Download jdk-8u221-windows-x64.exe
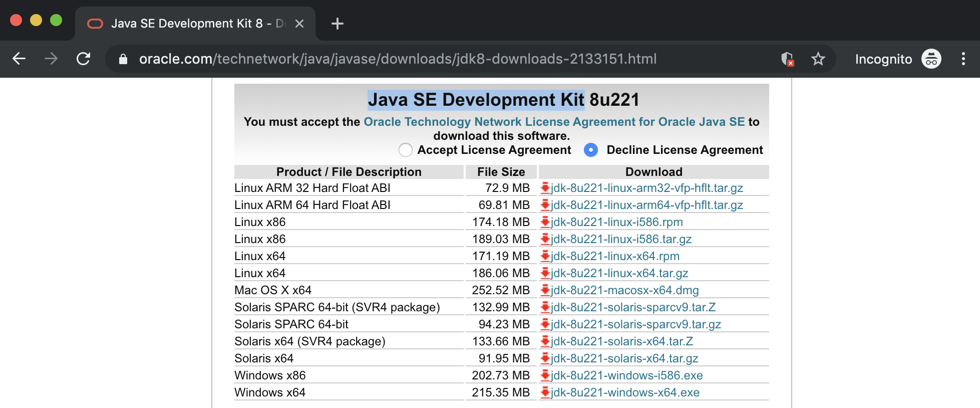Image resolution: width=980 pixels, height=408 pixels. 625,392
